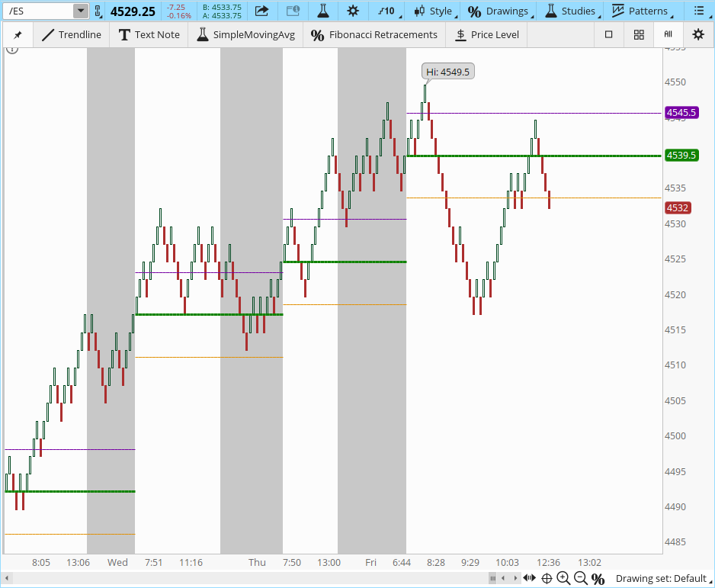
Task: Click the scrollbar left step arrow
Action: [x=503, y=578]
